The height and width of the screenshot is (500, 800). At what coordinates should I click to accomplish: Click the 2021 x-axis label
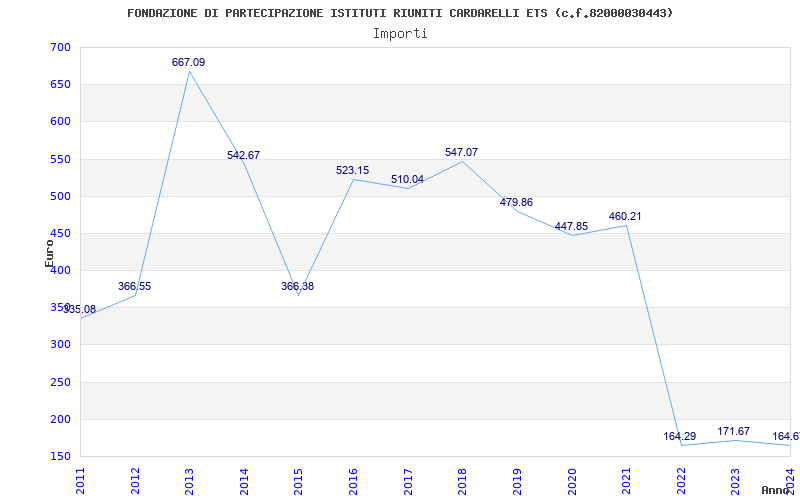click(626, 481)
